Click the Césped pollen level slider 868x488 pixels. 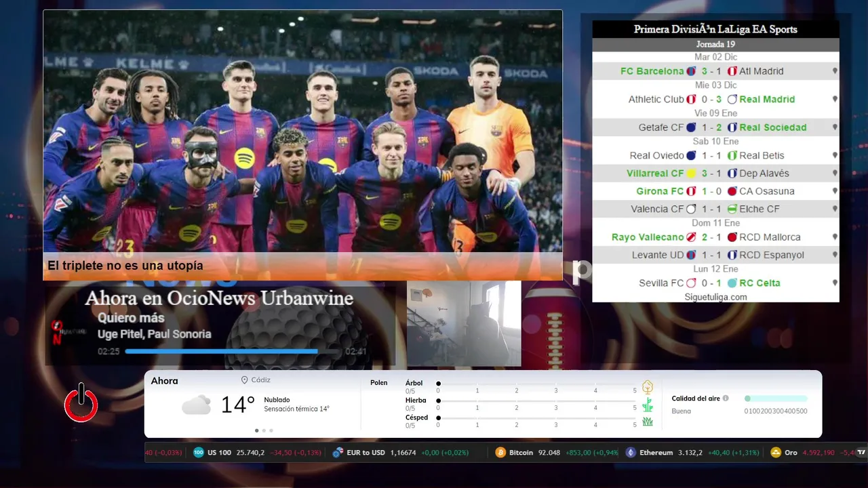point(536,418)
